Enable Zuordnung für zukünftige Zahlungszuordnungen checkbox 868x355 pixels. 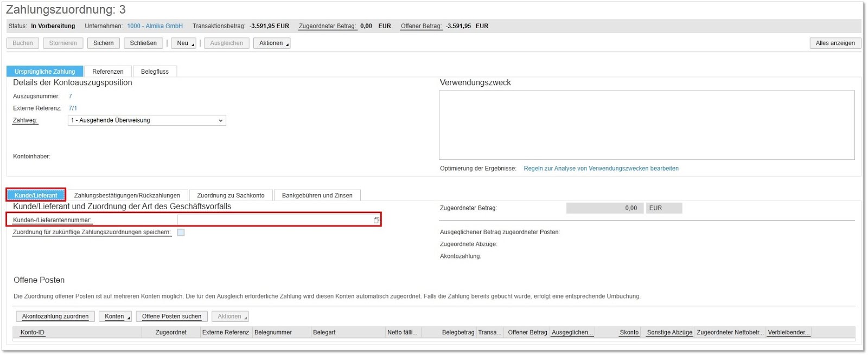point(181,233)
